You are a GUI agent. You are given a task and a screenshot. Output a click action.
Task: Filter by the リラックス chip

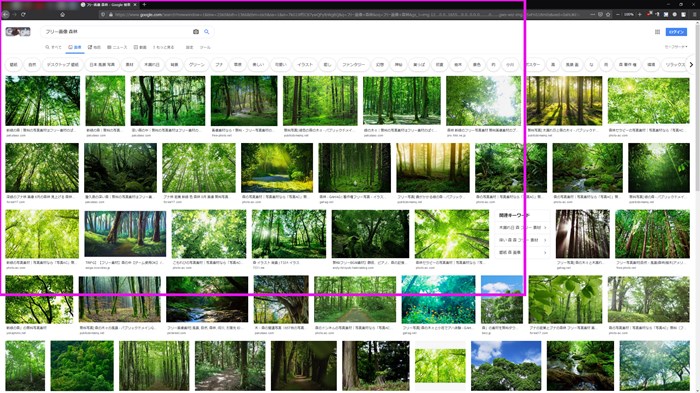pos(675,64)
